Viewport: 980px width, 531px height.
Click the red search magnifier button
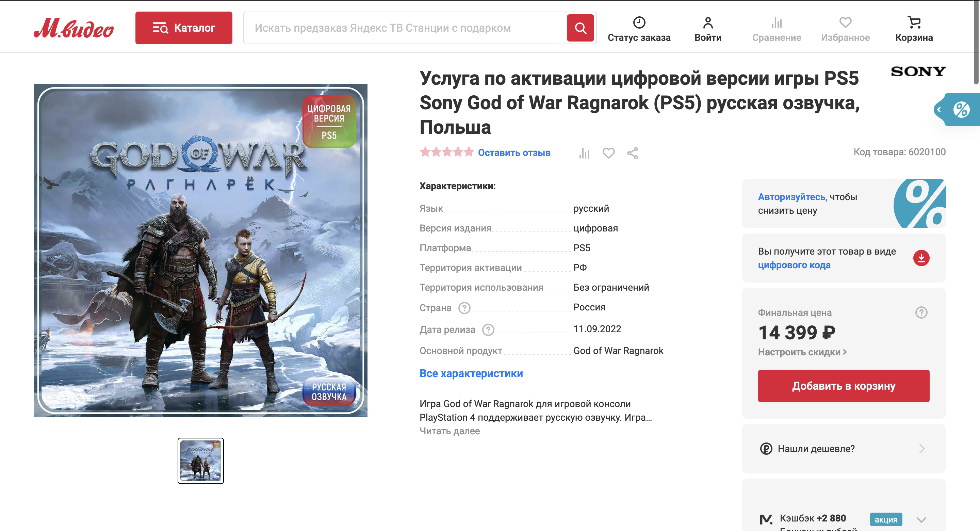[580, 28]
